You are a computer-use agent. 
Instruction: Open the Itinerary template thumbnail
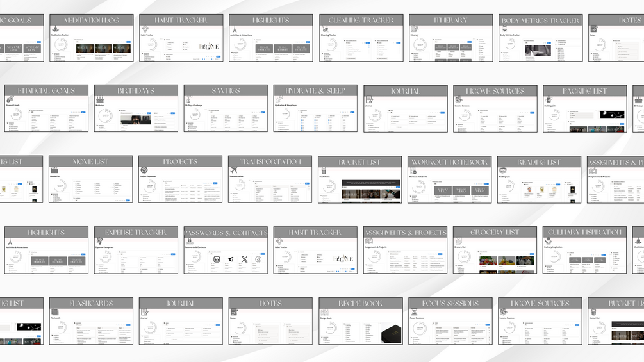coord(451,38)
